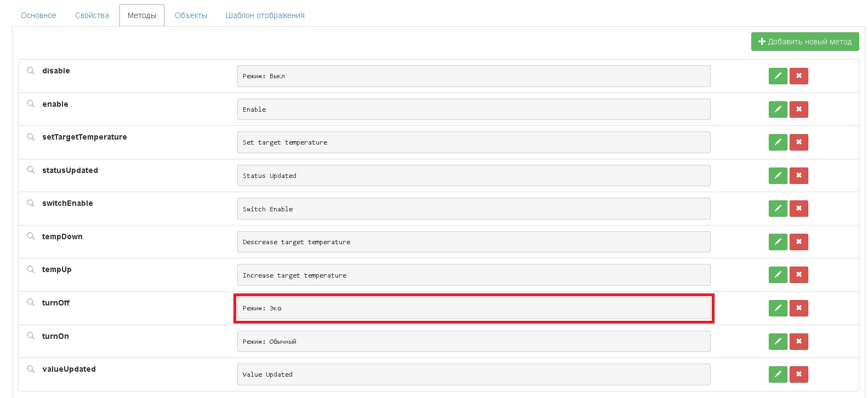Click red delete icon for turnOff

click(798, 308)
